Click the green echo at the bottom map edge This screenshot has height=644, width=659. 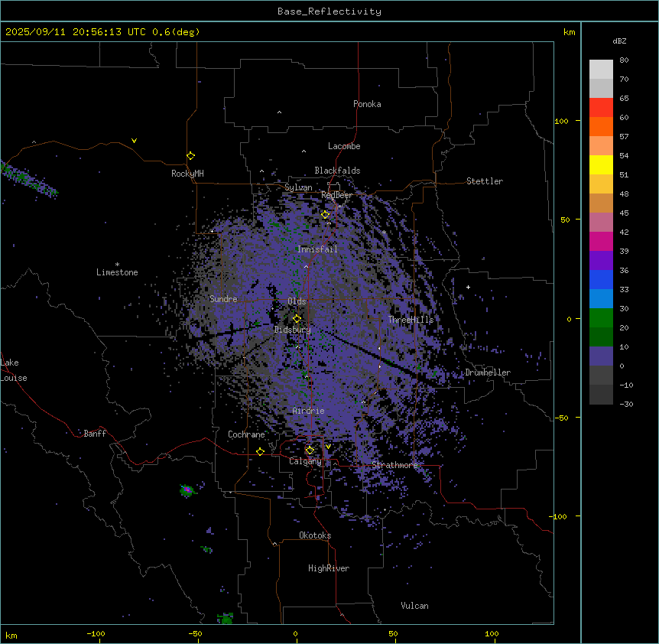pyautogui.click(x=226, y=618)
